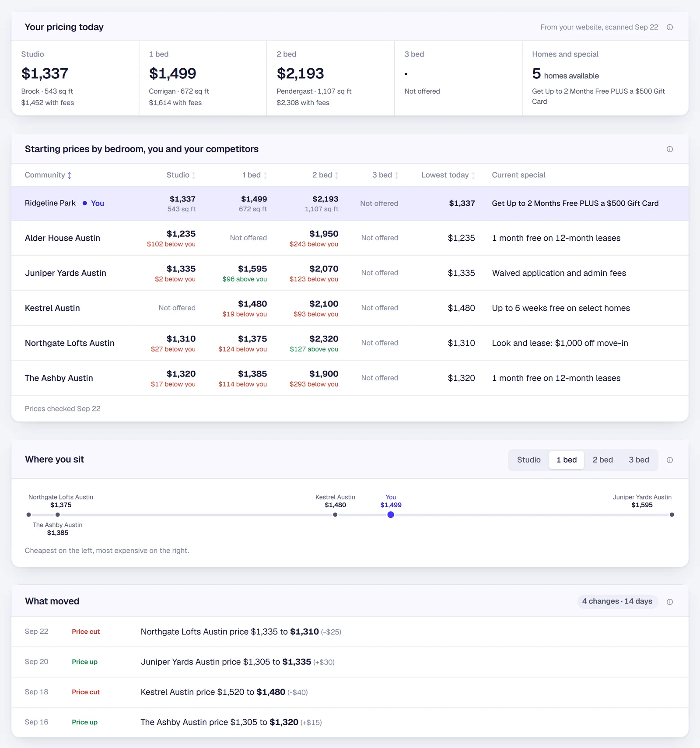Click the 2 bed $2,193 pricing card
Image resolution: width=700 pixels, height=748 pixels.
point(330,78)
